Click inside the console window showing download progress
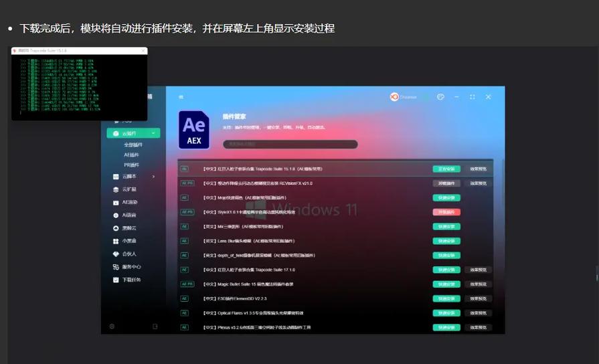The image size is (599, 364). pyautogui.click(x=79, y=87)
